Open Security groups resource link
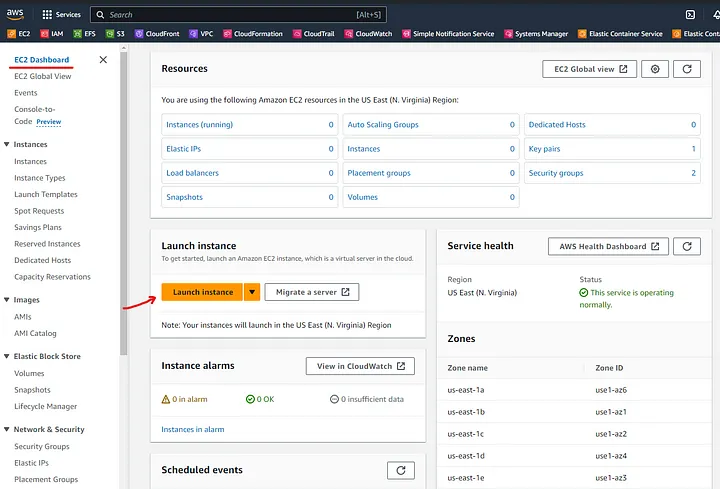 tap(556, 173)
